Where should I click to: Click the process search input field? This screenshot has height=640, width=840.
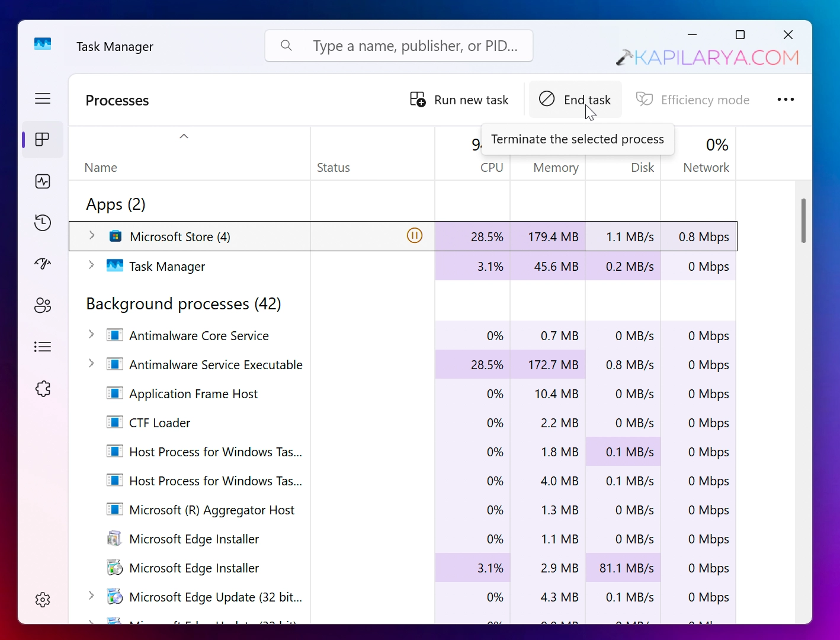[399, 46]
